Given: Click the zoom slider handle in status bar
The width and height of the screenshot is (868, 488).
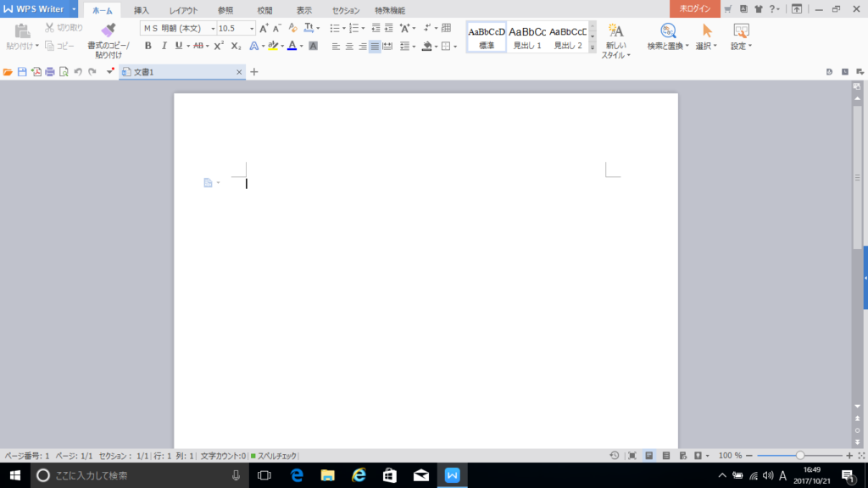Looking at the screenshot, I should point(799,455).
